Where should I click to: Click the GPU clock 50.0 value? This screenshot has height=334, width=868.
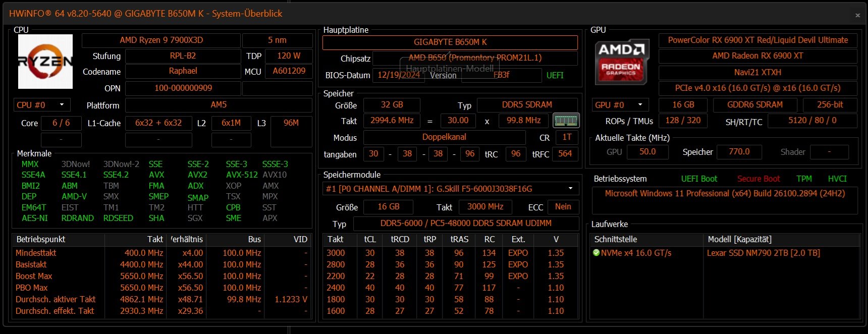tap(647, 152)
